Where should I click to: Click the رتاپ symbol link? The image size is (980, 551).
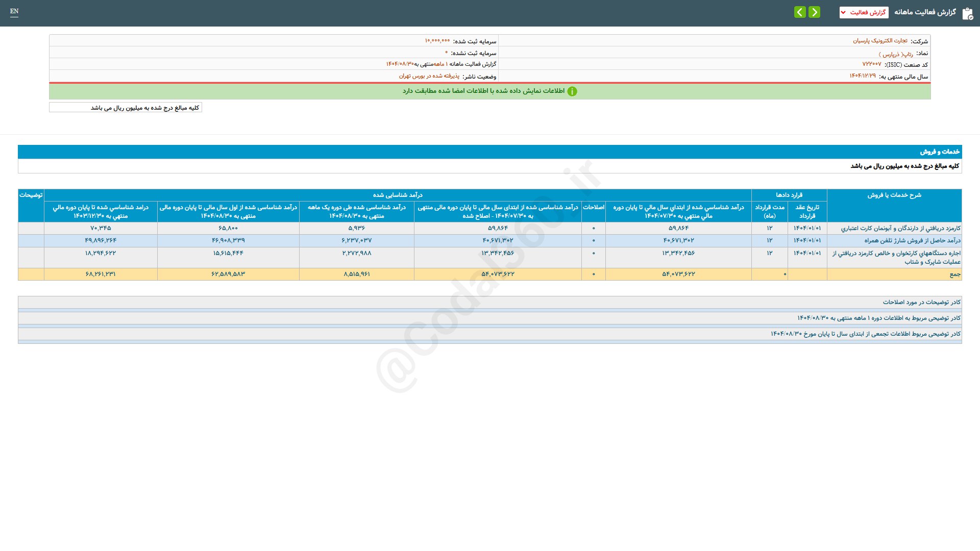pos(896,54)
